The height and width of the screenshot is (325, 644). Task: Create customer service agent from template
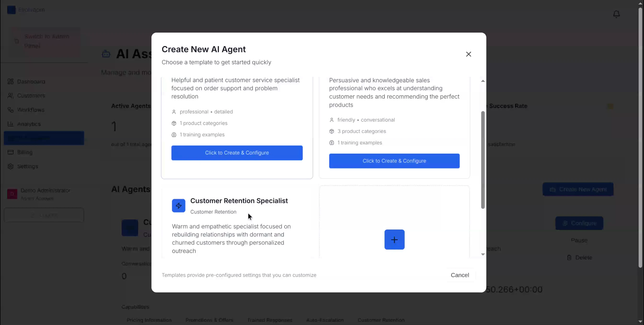pyautogui.click(x=237, y=153)
